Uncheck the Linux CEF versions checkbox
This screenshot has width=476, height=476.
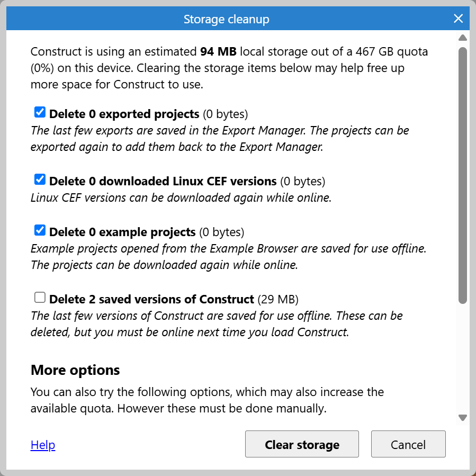40,179
